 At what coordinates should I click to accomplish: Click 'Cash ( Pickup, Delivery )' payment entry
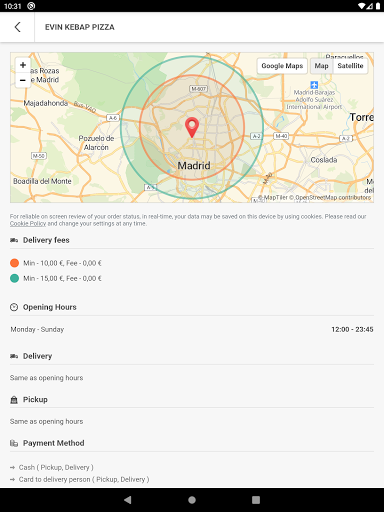click(56, 467)
